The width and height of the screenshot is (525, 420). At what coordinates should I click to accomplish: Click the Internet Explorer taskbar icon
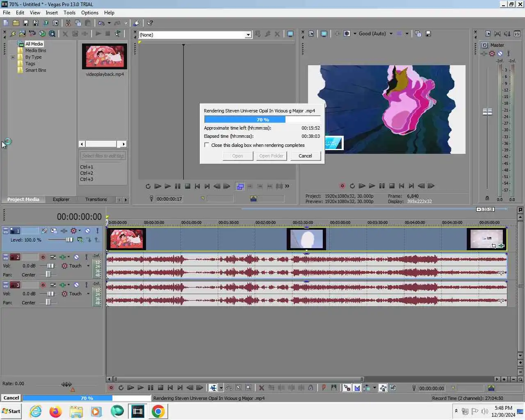pos(36,411)
